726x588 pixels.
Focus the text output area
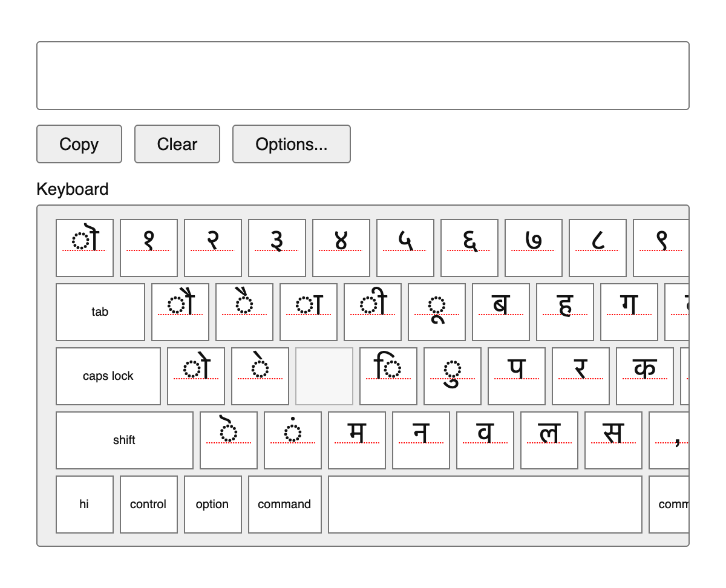click(363, 76)
